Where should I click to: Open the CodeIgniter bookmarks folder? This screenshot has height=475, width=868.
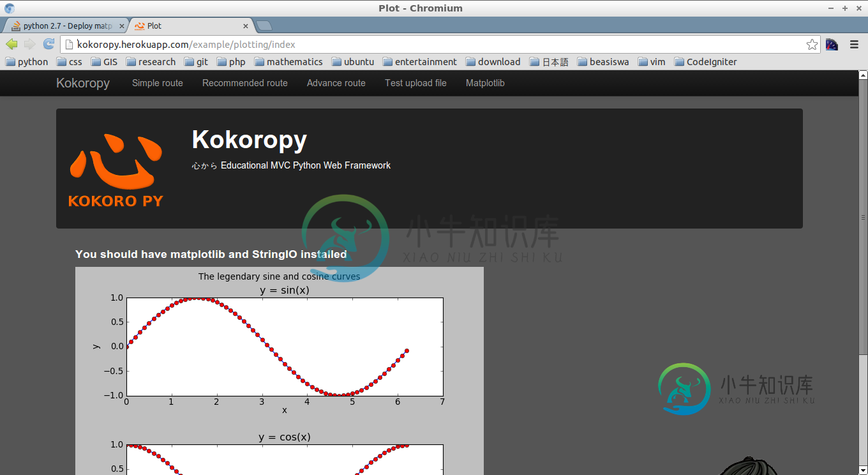point(705,62)
